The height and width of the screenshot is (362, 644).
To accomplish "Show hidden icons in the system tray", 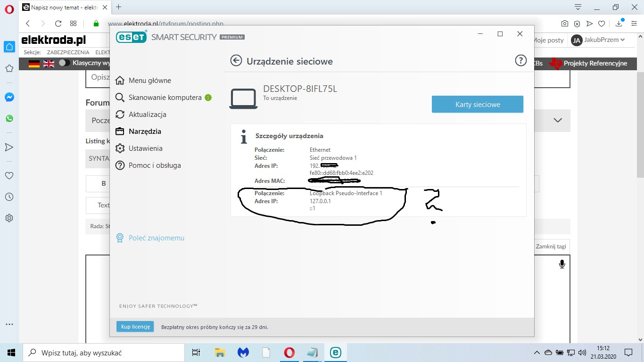I will (537, 352).
